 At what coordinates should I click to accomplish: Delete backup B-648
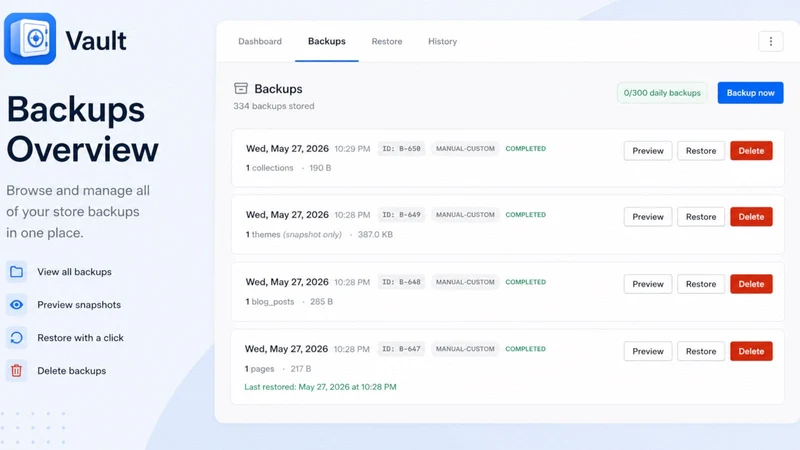pos(751,284)
